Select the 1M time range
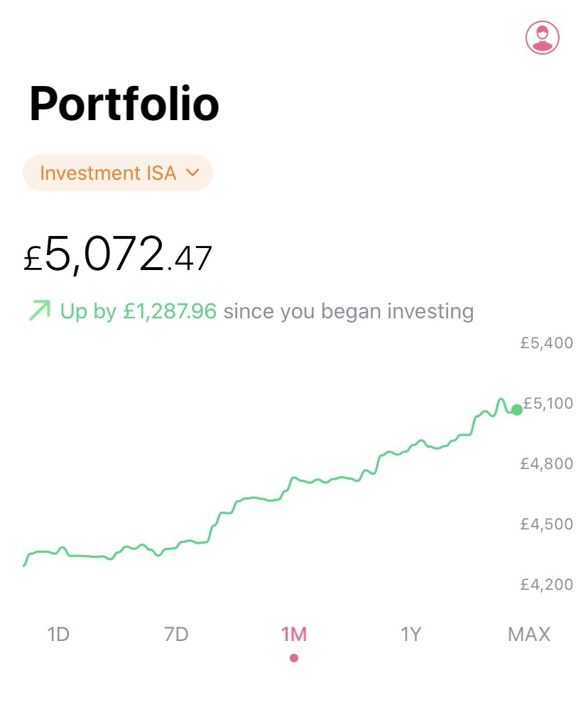588x722 pixels. click(294, 634)
